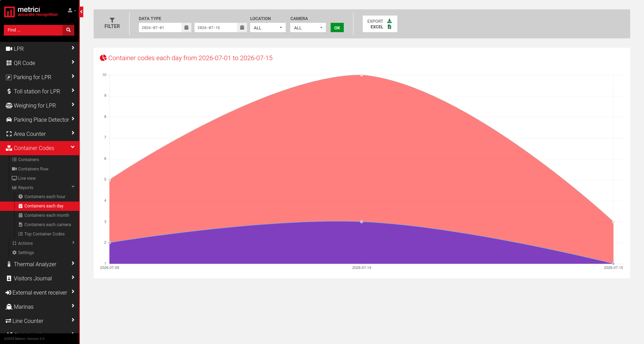
Task: Click the Parking Place Detector car icon
Action: tap(9, 120)
